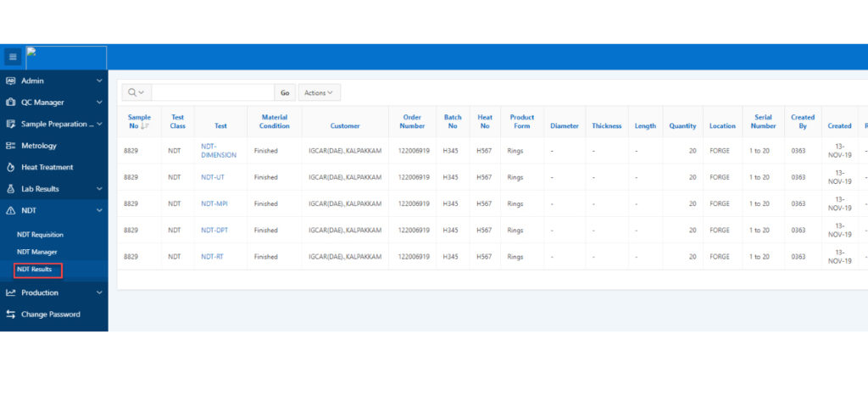Click Rings in the NDT-UT row
The height and width of the screenshot is (406, 868).
515,177
